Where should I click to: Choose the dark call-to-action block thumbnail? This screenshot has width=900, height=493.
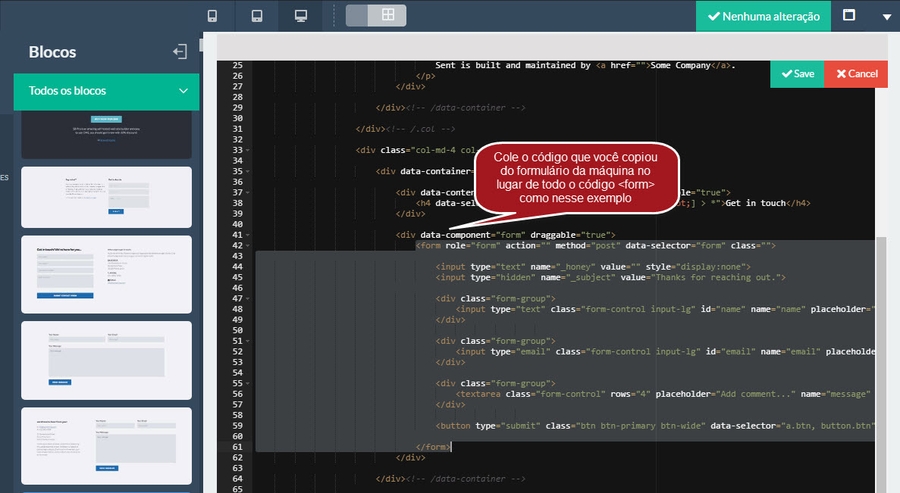[106, 136]
